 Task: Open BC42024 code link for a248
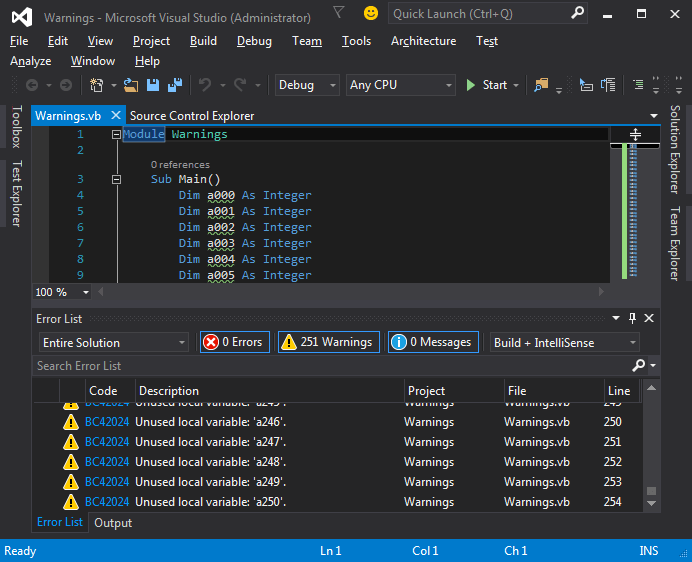pyautogui.click(x=107, y=462)
